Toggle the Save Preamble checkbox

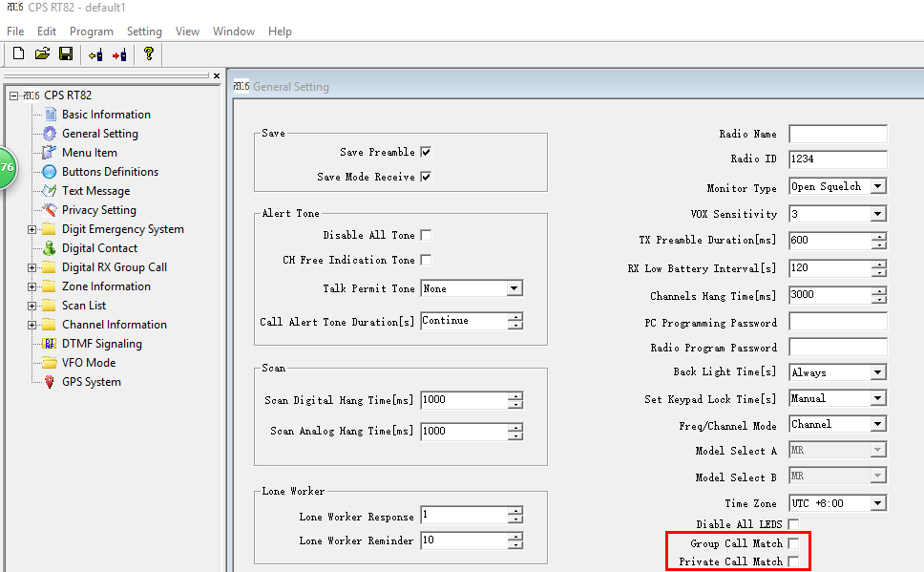tap(426, 152)
